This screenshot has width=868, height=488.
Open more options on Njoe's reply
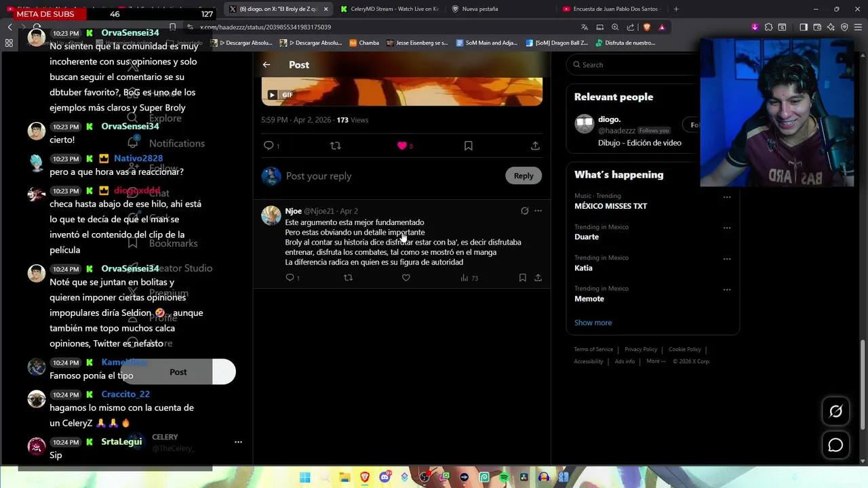[538, 211]
